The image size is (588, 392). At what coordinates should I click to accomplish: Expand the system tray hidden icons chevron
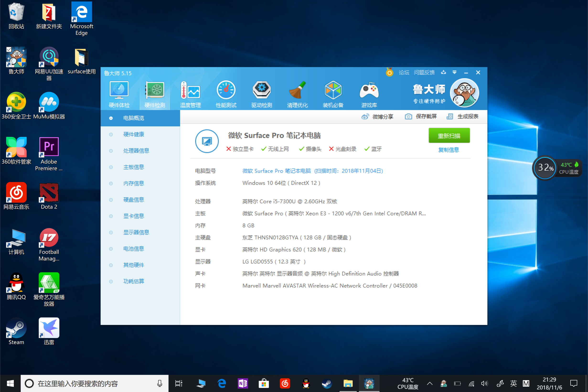430,383
